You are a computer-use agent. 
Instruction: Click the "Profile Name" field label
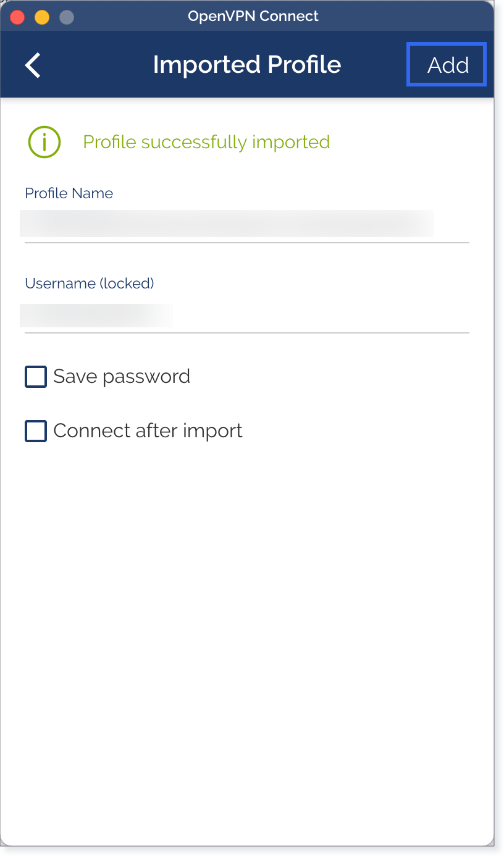pyautogui.click(x=69, y=193)
